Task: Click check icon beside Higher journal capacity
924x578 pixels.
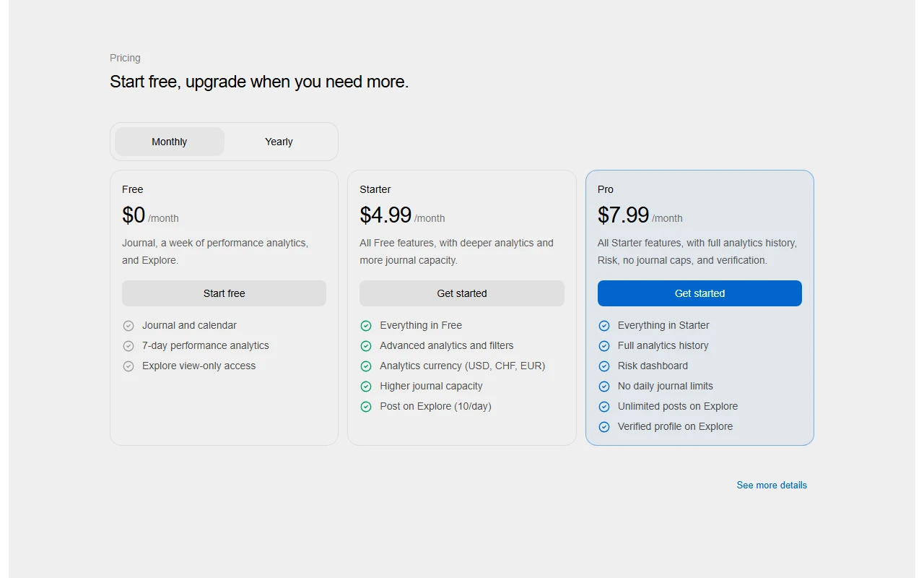Action: coord(366,387)
